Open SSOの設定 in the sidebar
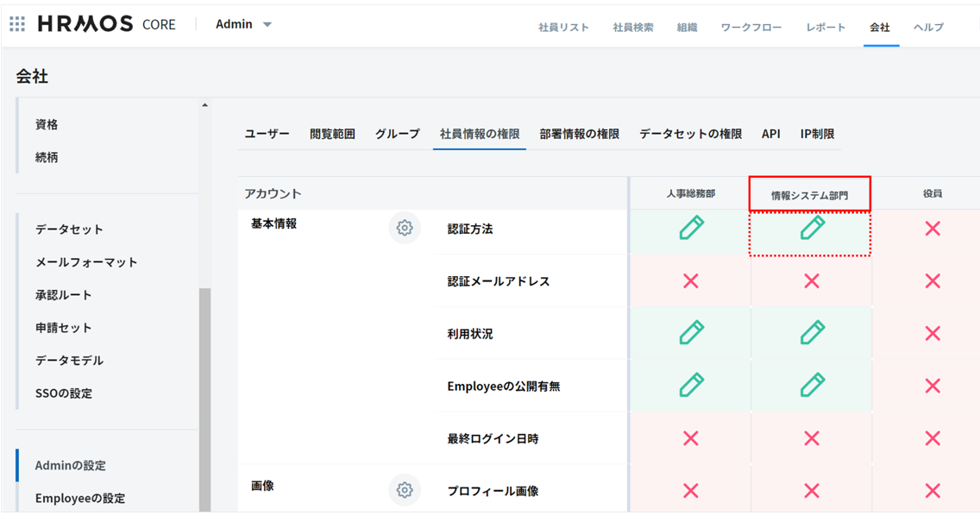This screenshot has height=516, width=980. point(64,393)
